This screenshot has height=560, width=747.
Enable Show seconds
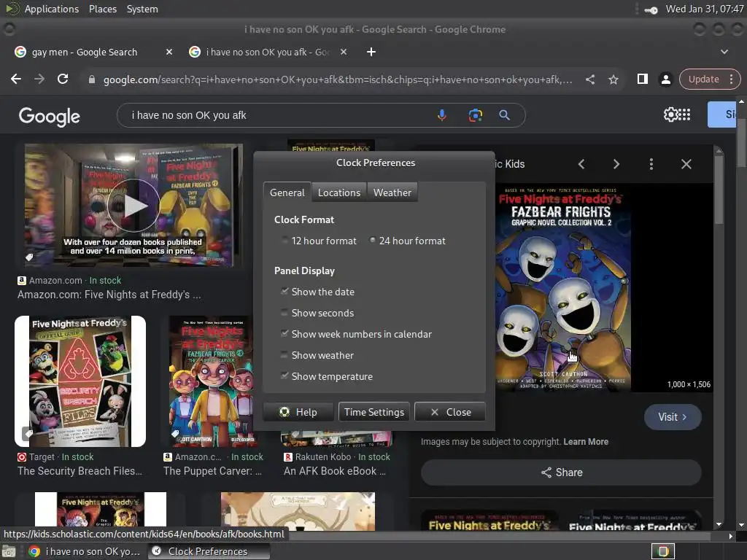pos(317,313)
